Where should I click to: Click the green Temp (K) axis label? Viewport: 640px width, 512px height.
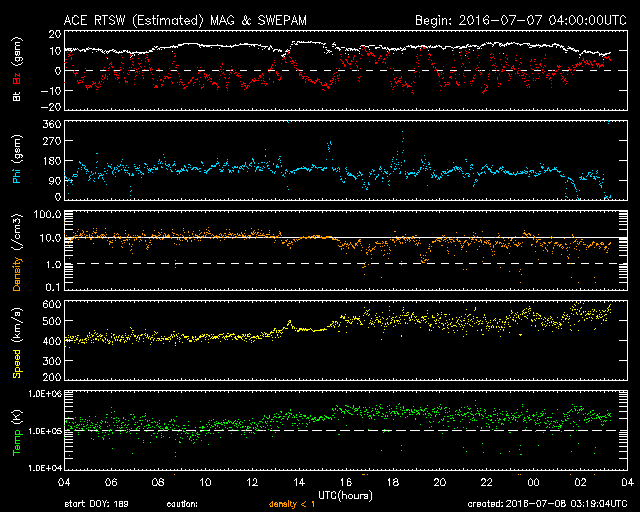coord(16,429)
